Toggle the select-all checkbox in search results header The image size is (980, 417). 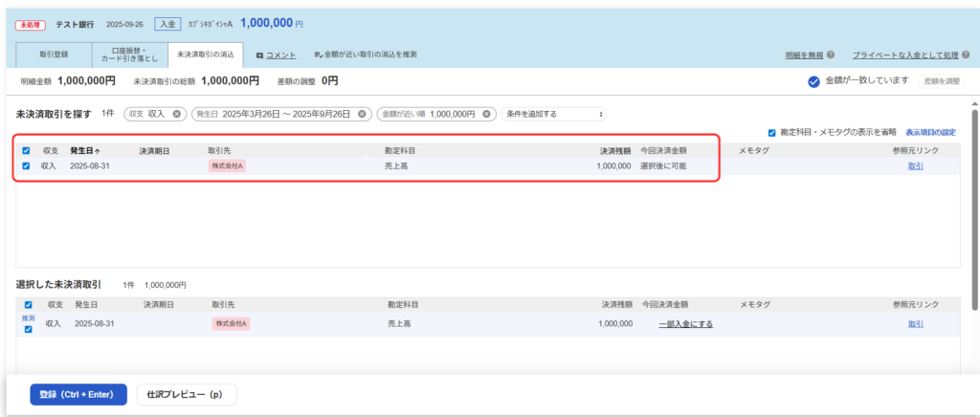pos(26,150)
